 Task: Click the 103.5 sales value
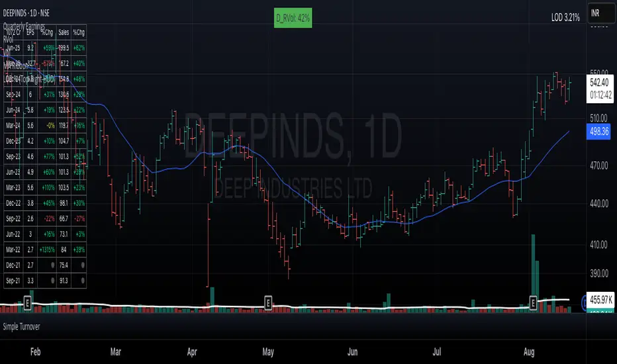tap(64, 188)
